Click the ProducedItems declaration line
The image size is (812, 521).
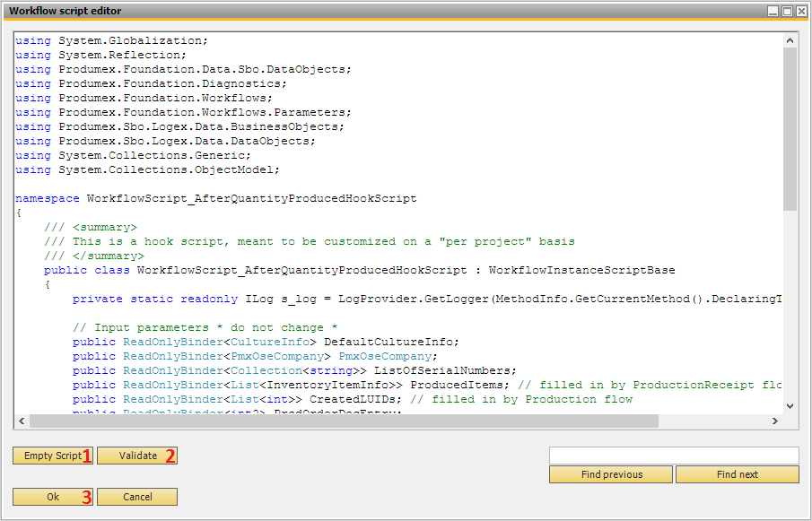tap(269, 385)
